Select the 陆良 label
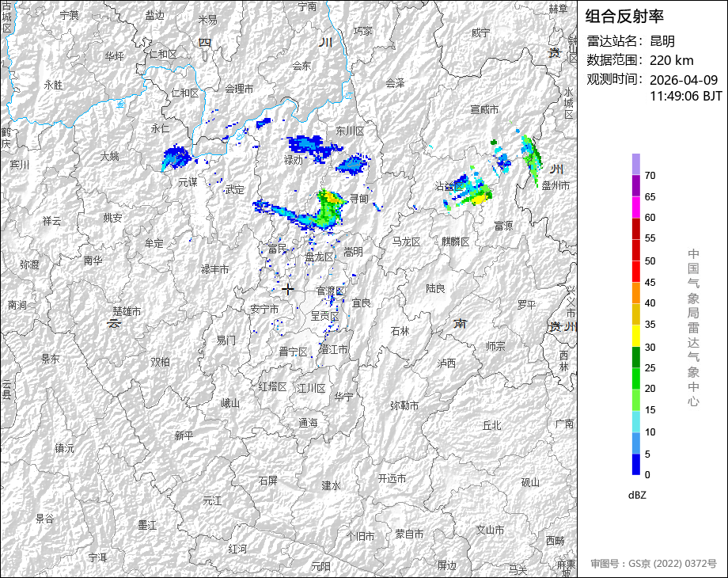 click(x=435, y=288)
